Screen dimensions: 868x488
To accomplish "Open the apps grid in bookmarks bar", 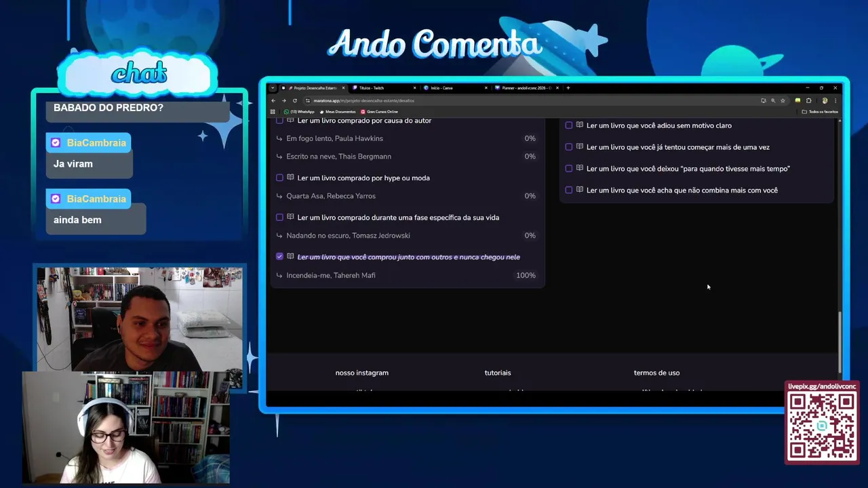I will (273, 112).
